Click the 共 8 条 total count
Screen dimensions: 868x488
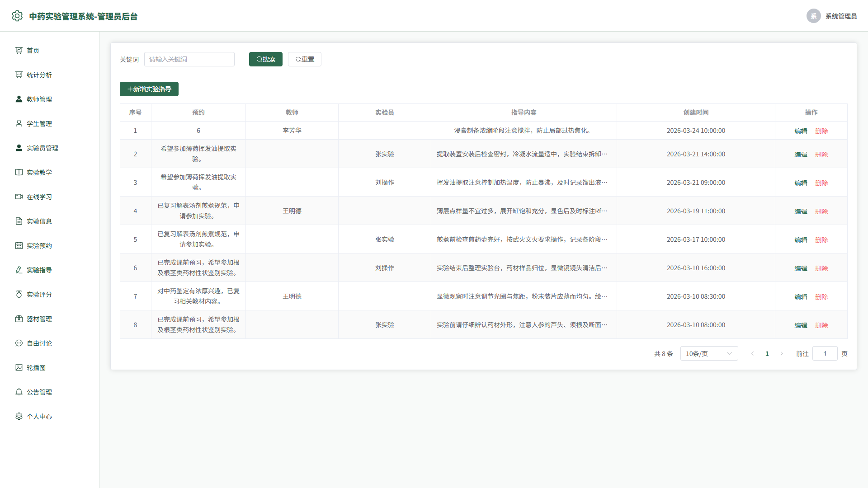pyautogui.click(x=663, y=354)
